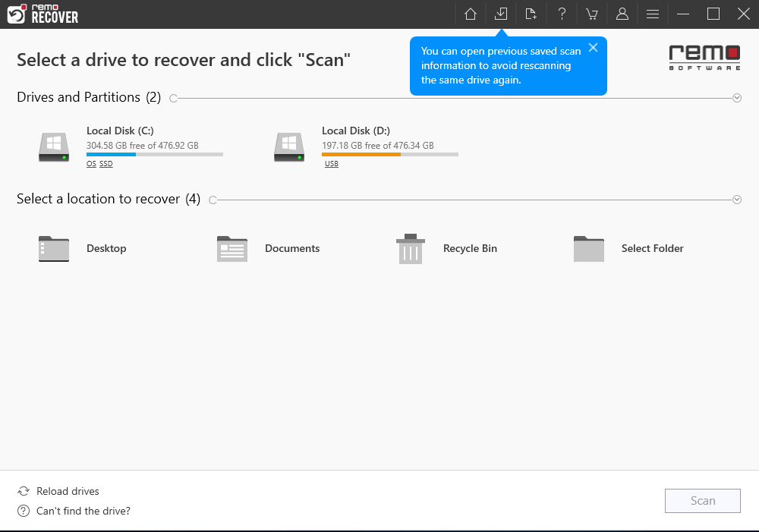Click the Documents location label
This screenshot has width=759, height=532.
tap(292, 248)
